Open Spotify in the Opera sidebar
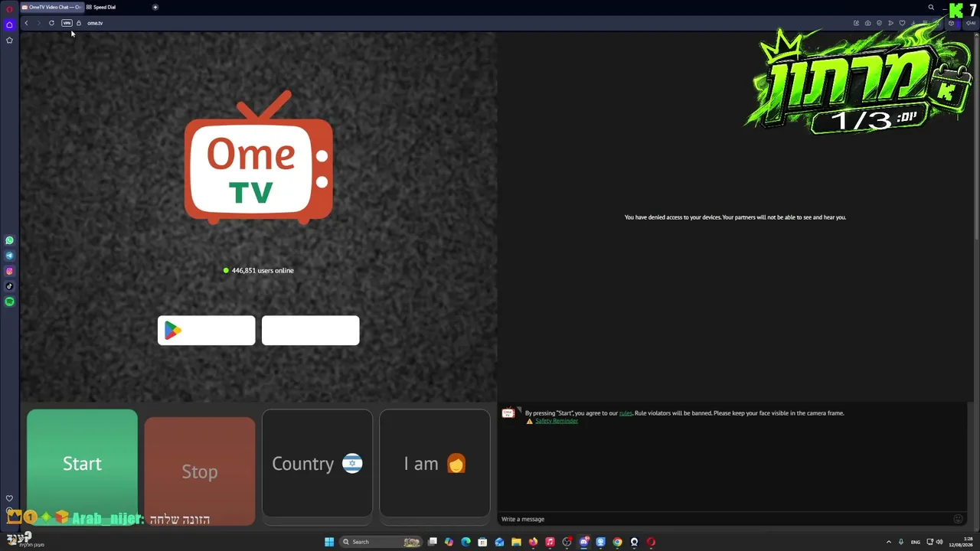This screenshot has height=551, width=980. 9,302
